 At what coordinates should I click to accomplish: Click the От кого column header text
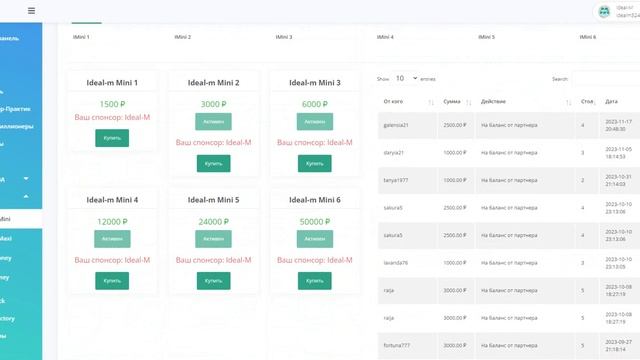point(393,102)
